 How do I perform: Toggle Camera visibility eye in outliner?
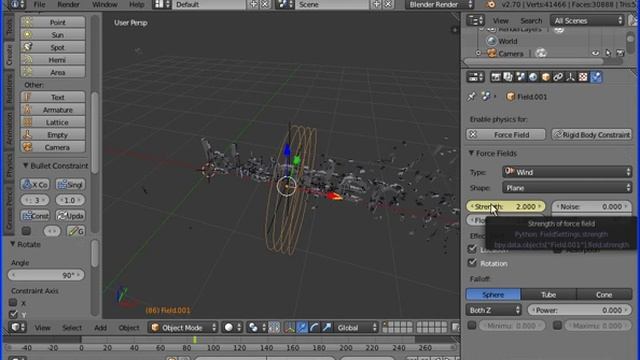click(595, 53)
